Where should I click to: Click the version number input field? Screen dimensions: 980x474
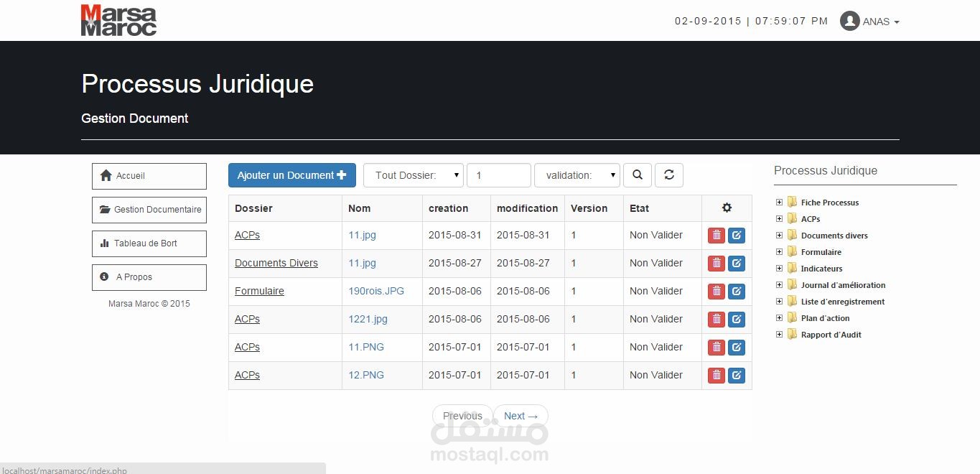coord(499,175)
